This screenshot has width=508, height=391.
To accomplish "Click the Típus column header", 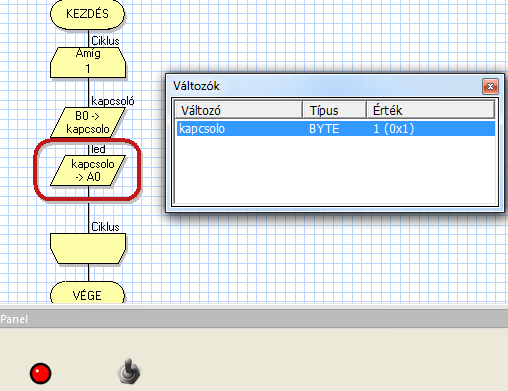I will (334, 110).
